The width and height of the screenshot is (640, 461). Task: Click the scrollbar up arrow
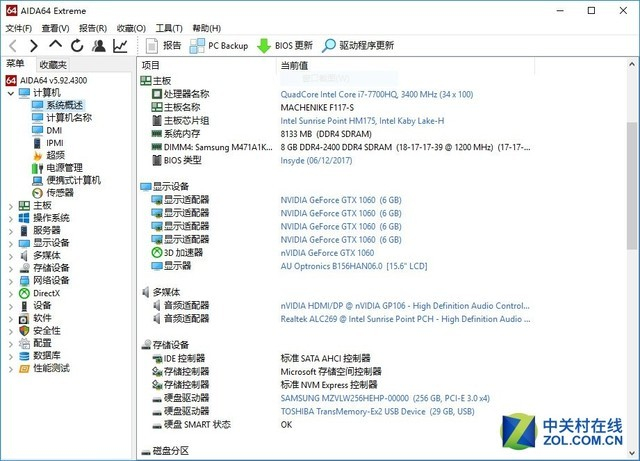point(631,64)
